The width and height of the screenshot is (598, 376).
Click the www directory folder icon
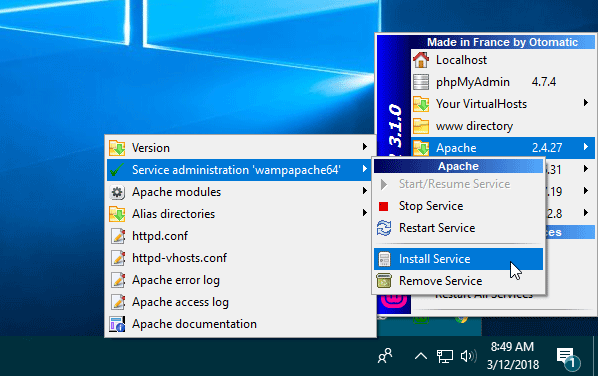[x=421, y=126]
